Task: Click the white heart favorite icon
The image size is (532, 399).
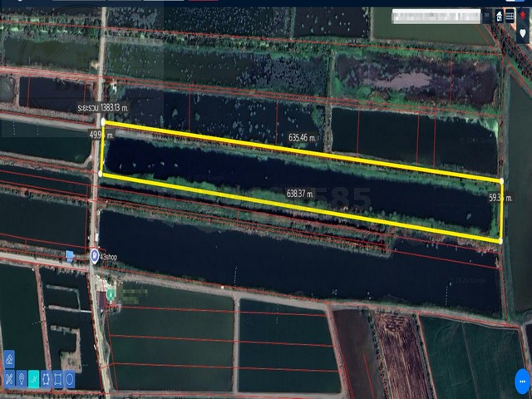Action: point(524,33)
